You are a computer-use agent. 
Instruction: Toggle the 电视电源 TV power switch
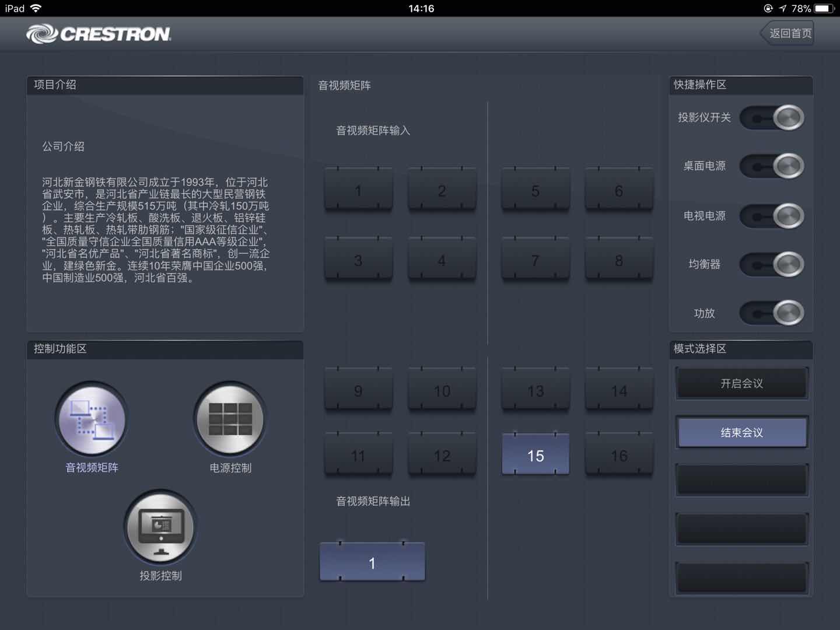tap(772, 216)
